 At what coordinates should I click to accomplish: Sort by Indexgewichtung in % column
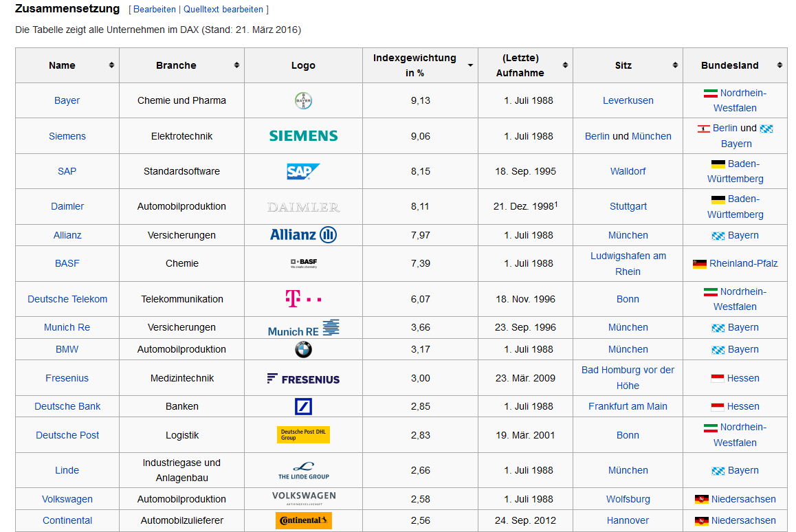click(470, 65)
